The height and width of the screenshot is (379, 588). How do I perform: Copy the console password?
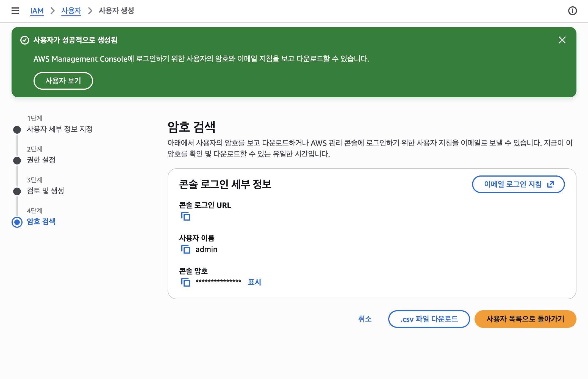coord(185,282)
